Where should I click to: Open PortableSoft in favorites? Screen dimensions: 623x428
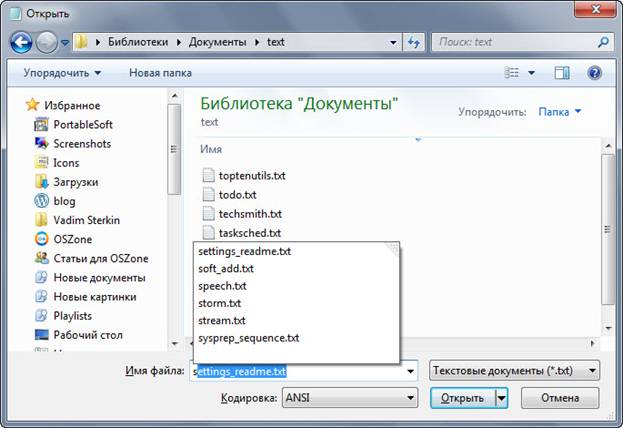[83, 124]
